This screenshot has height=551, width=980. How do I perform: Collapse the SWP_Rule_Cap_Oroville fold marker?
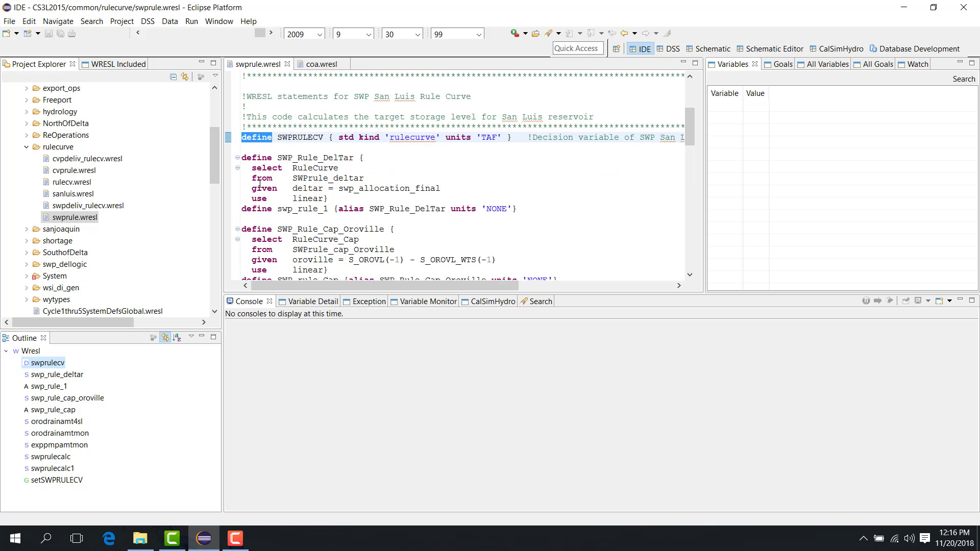pyautogui.click(x=237, y=229)
